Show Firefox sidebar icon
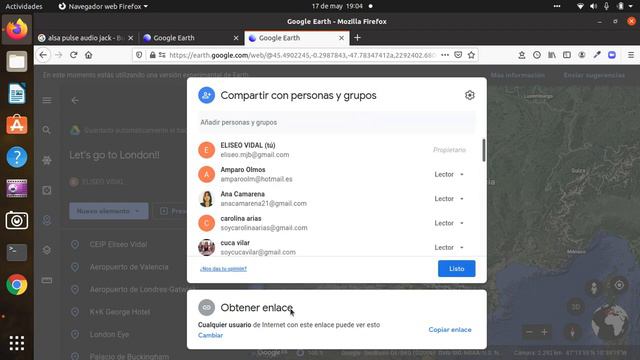The width and height of the screenshot is (640, 360). click(x=567, y=55)
